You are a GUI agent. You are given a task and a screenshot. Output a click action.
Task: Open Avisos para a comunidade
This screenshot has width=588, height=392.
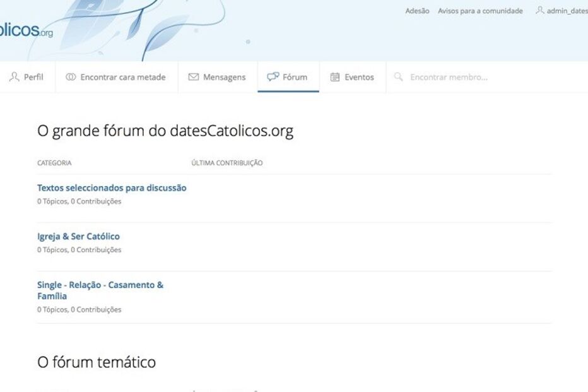click(x=479, y=11)
